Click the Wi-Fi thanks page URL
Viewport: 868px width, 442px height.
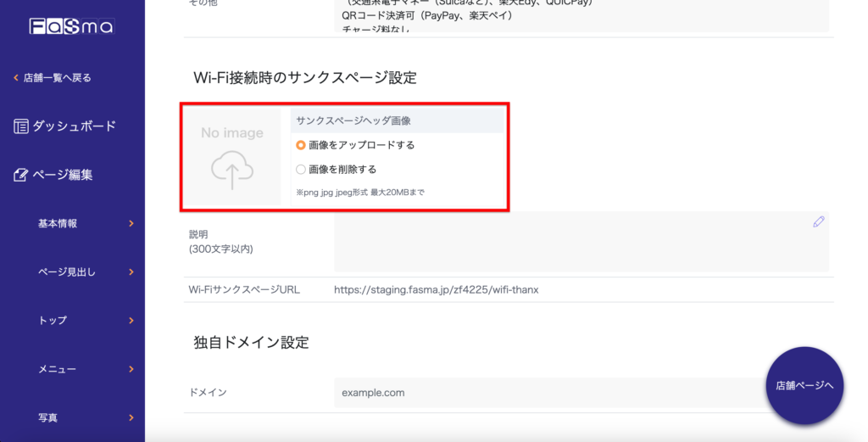pyautogui.click(x=436, y=290)
